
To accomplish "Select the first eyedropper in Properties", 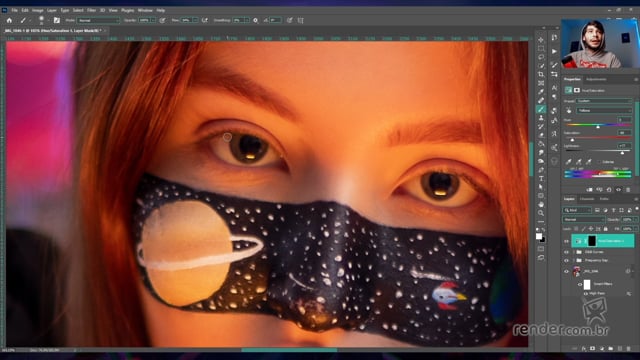I will [x=569, y=162].
